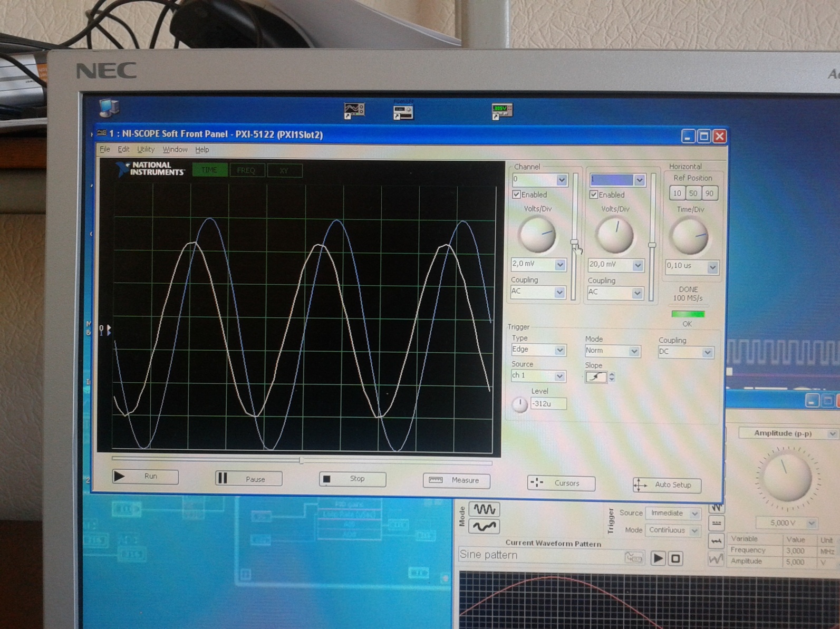Expand the channel 0 selector dropdown

coord(562,180)
